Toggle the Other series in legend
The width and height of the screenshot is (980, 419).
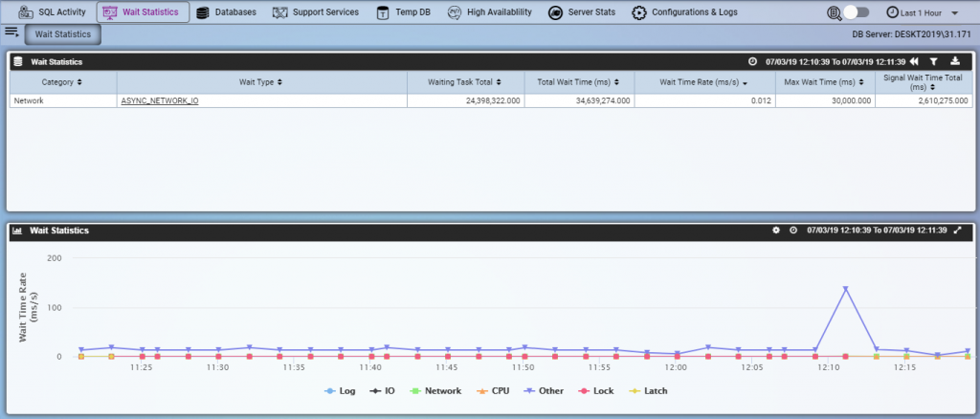coord(543,391)
